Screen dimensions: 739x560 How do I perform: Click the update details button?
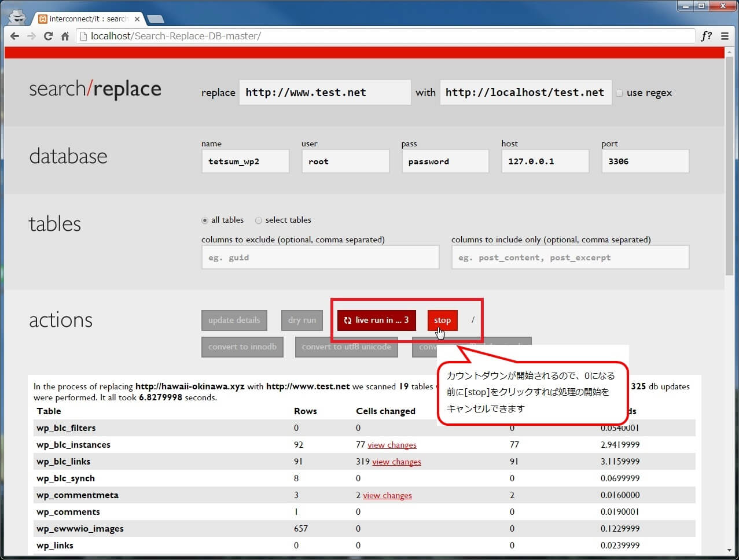[x=234, y=320]
